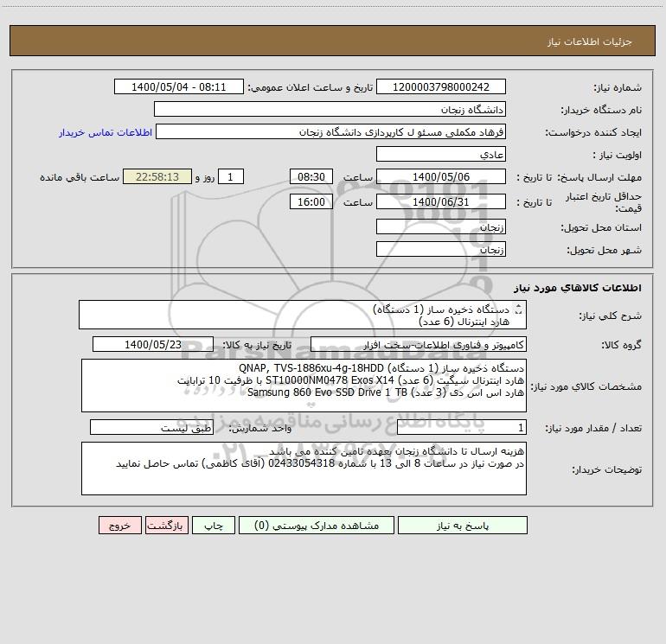Click the spinner arrows in شرح کلی نیاز box
This screenshot has width=666, height=644.
[518, 310]
